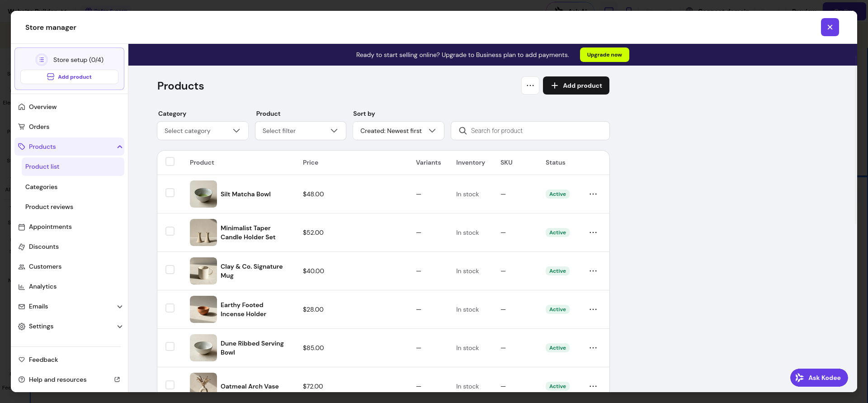The height and width of the screenshot is (403, 868).
Task: Open the Feedback link
Action: (x=69, y=360)
